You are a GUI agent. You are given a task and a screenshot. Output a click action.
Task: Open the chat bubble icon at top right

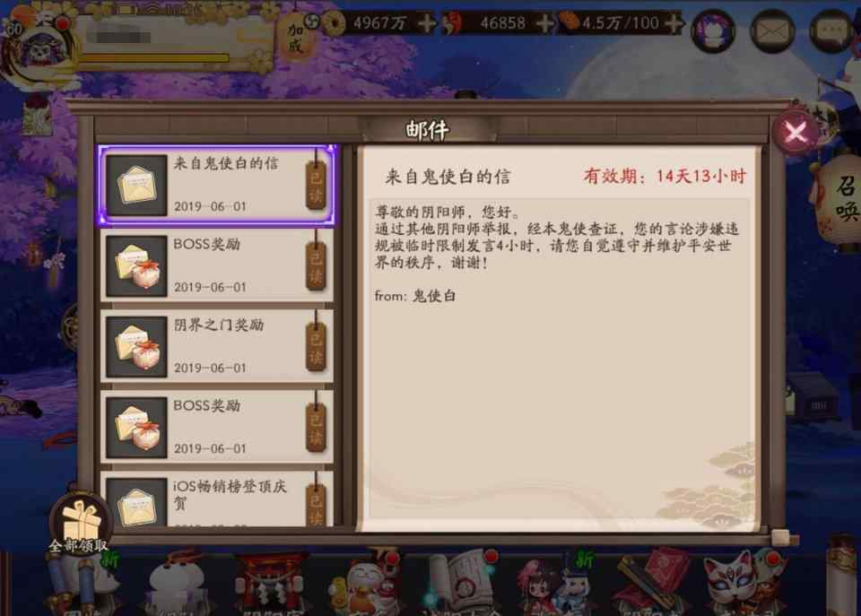831,30
